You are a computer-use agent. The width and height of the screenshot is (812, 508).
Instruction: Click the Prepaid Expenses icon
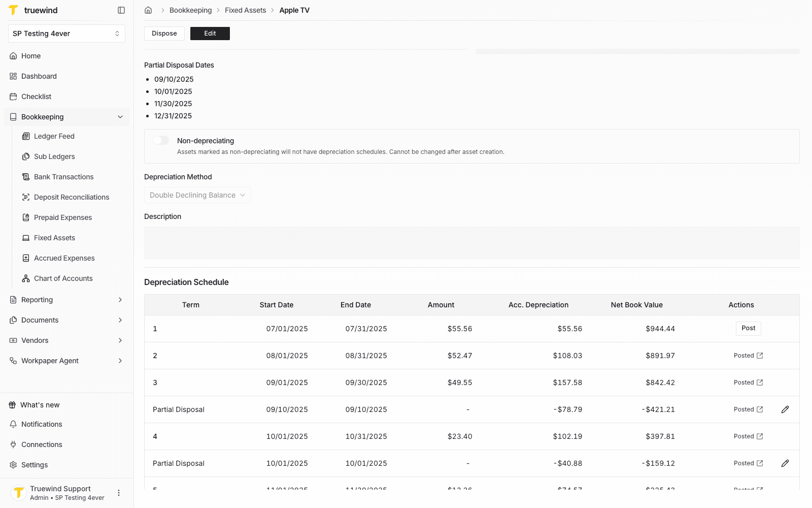point(26,217)
